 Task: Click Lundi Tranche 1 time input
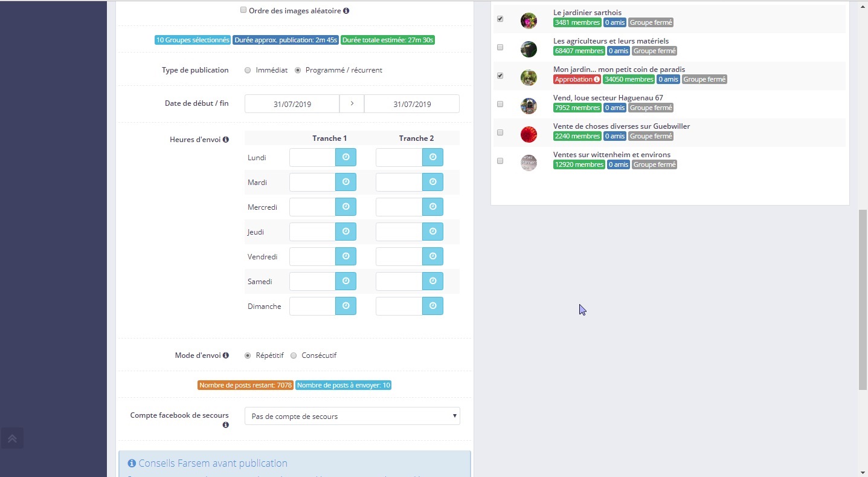312,157
